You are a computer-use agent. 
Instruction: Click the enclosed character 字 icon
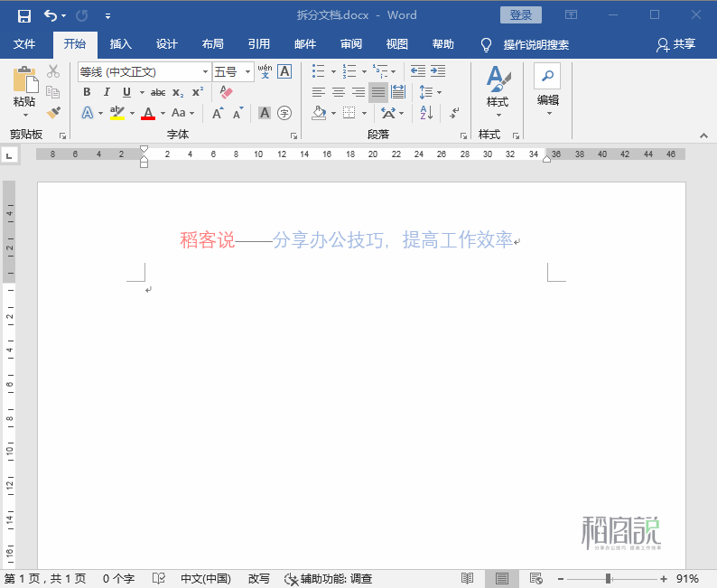(284, 113)
